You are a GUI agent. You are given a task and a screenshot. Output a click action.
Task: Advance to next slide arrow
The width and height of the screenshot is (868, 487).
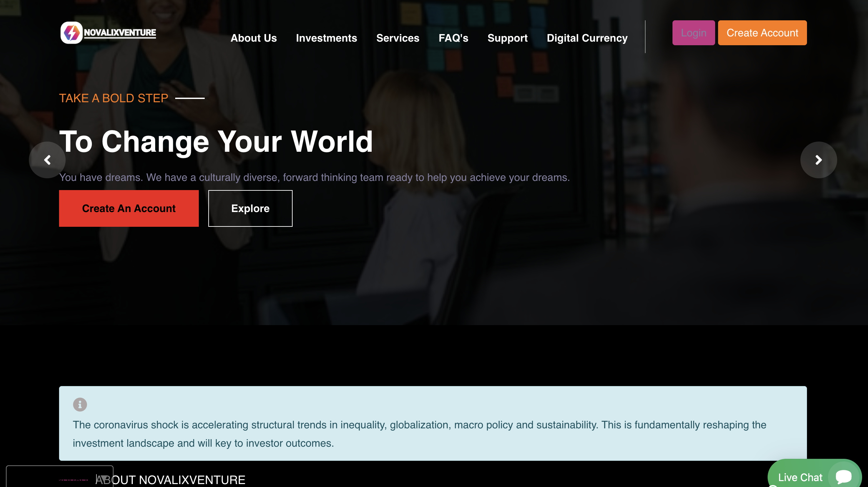pyautogui.click(x=818, y=160)
